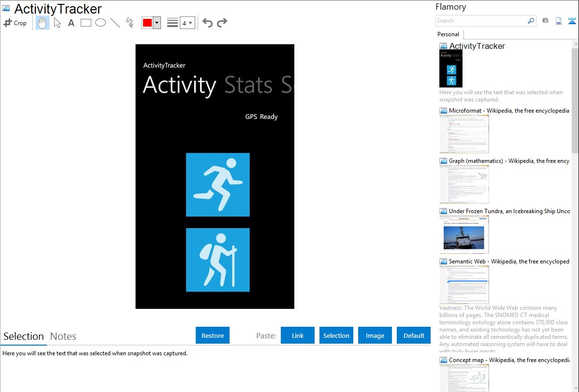Click the Paste Selection button
Screen dimensions: 579x392
336,335
